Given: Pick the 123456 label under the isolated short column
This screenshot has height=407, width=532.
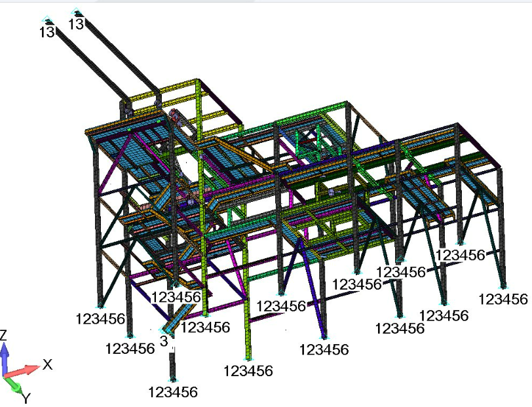Looking at the screenshot, I should coord(173,393).
